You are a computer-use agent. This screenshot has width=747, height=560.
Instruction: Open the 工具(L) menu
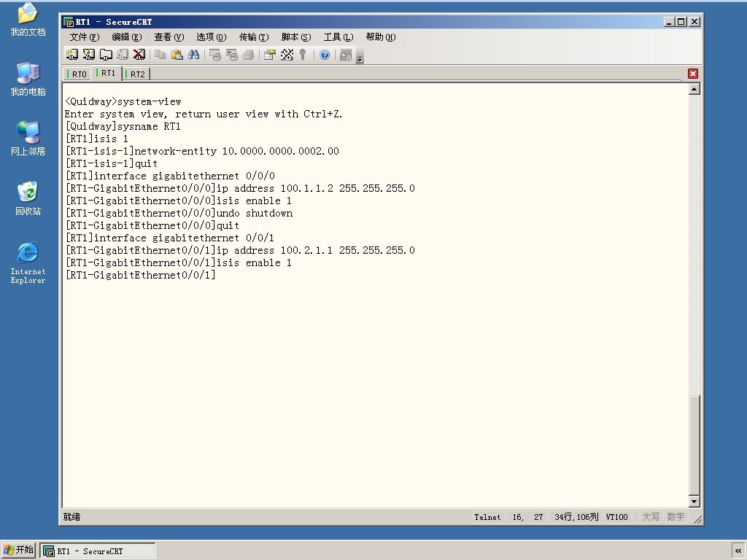coord(338,37)
